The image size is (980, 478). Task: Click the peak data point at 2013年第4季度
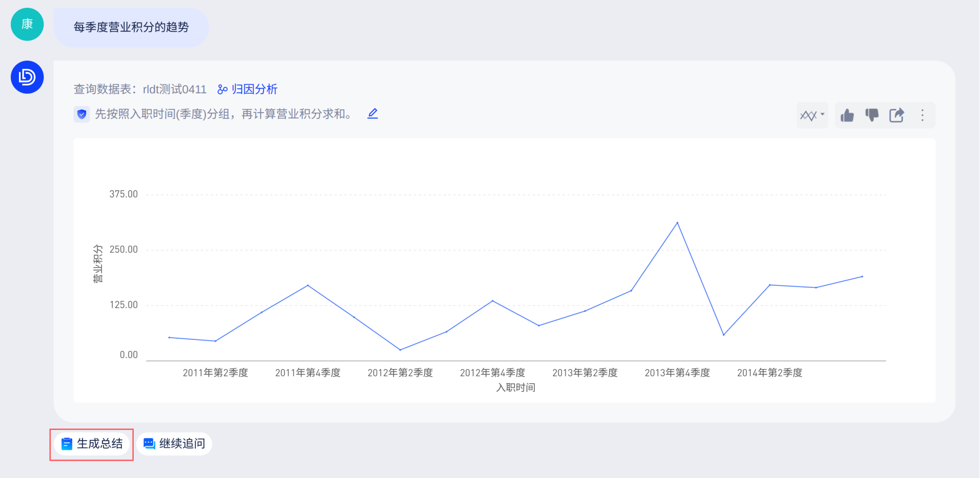point(677,222)
